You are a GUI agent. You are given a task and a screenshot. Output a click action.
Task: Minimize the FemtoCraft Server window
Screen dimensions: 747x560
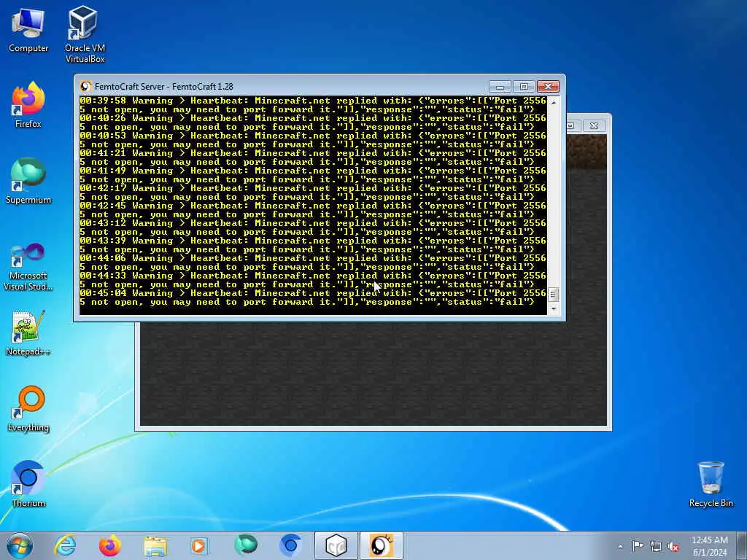500,87
